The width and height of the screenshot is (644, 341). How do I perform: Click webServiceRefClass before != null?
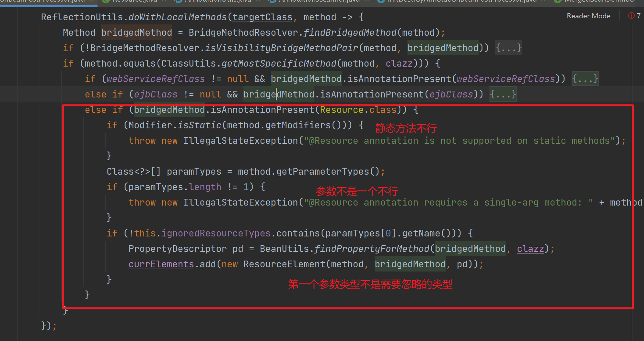[x=156, y=79]
